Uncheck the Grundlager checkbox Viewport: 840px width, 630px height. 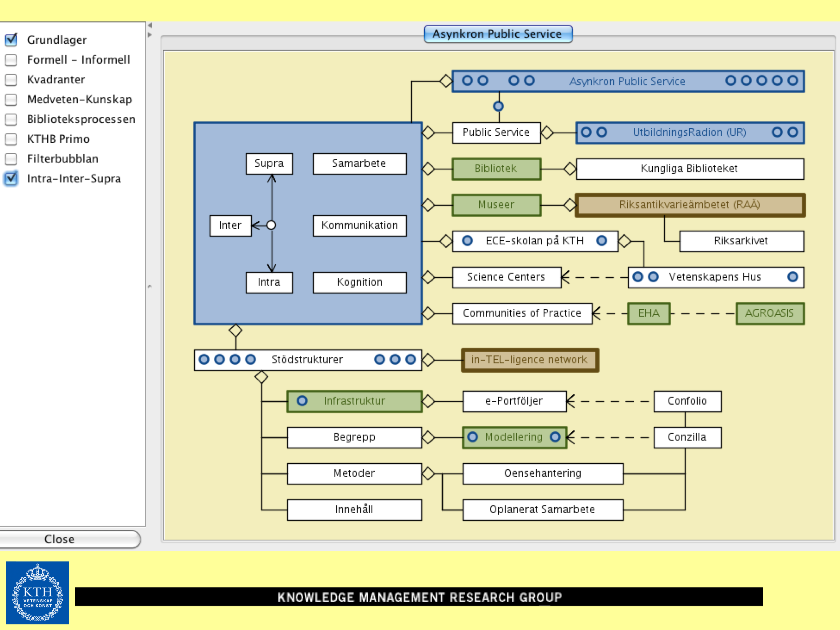click(x=11, y=39)
